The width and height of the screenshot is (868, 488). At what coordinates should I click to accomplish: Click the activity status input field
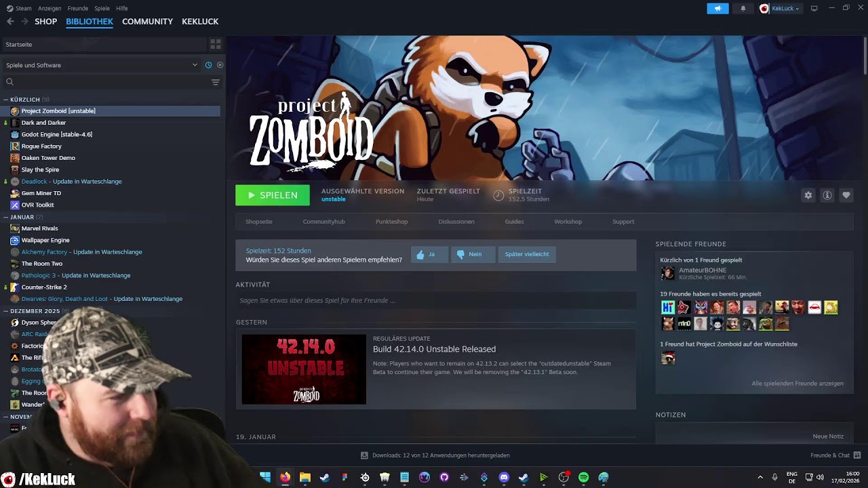click(436, 300)
